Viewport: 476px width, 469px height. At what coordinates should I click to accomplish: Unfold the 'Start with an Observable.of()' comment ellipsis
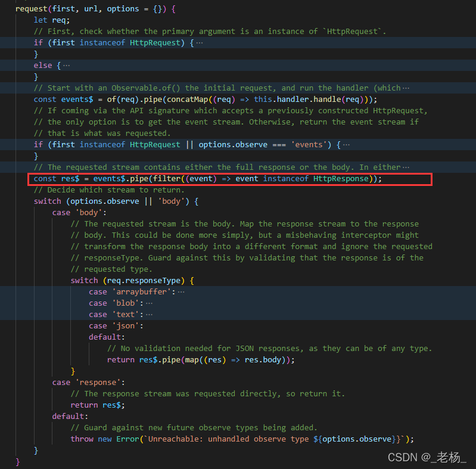pyautogui.click(x=406, y=88)
